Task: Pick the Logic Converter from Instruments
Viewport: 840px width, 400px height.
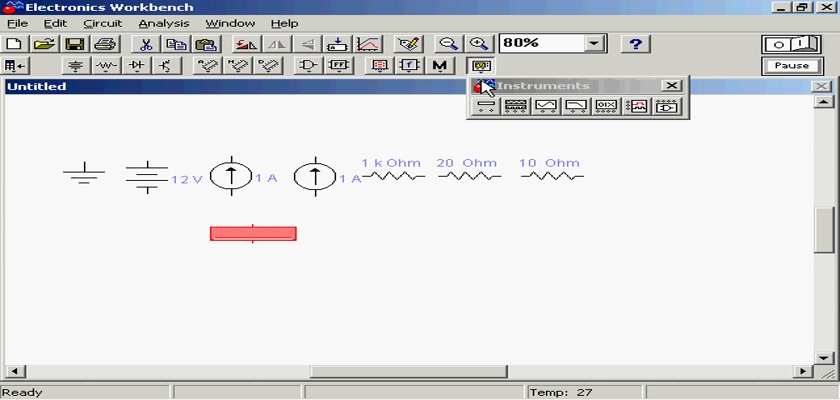Action: pyautogui.click(x=667, y=106)
